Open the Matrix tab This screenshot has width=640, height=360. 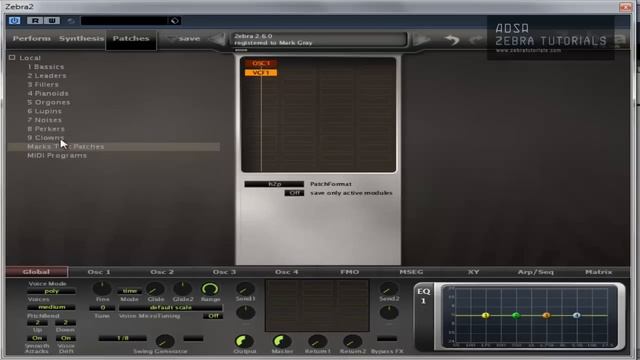[598, 272]
